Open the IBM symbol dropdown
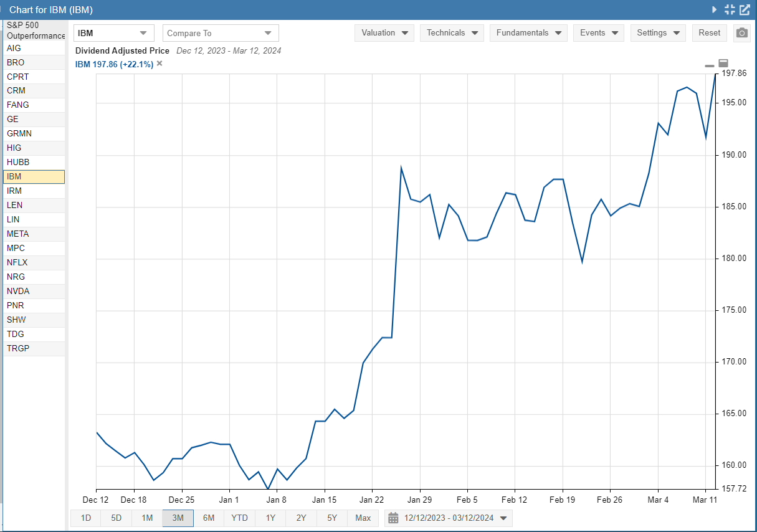Screen dimensions: 757x532 [114, 33]
